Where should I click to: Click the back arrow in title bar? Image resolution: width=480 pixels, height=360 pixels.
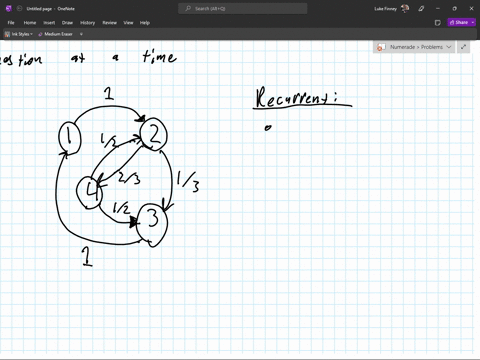coord(19,9)
